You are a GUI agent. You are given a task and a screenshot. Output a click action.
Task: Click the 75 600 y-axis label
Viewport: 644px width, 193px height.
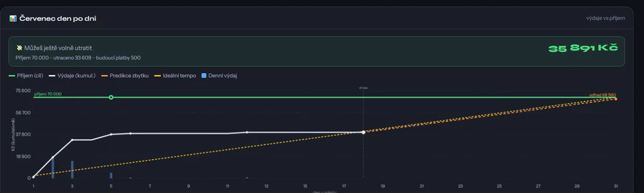pos(23,91)
